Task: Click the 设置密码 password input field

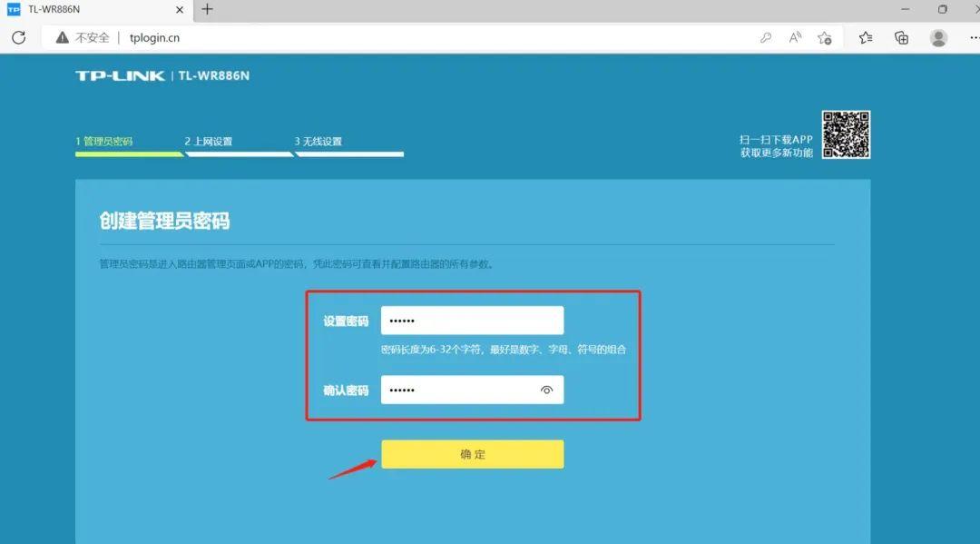Action: [x=472, y=320]
